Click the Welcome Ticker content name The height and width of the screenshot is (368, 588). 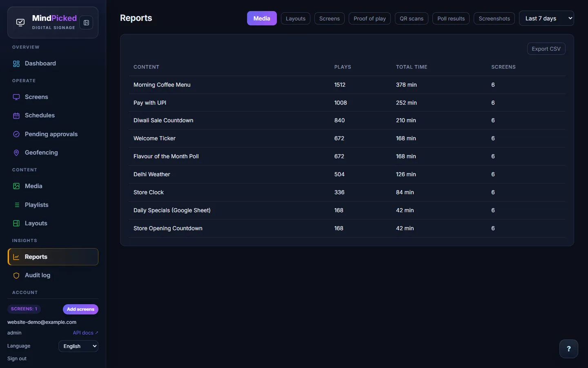click(x=154, y=138)
